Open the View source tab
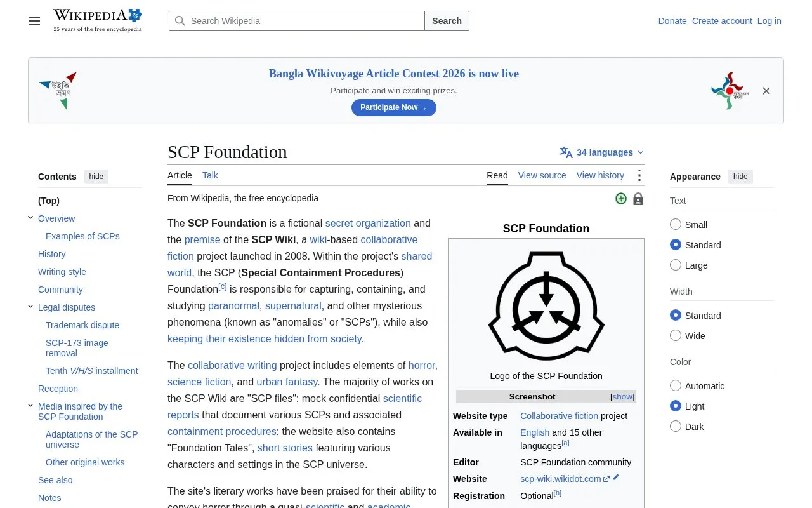812x508 pixels. click(542, 175)
